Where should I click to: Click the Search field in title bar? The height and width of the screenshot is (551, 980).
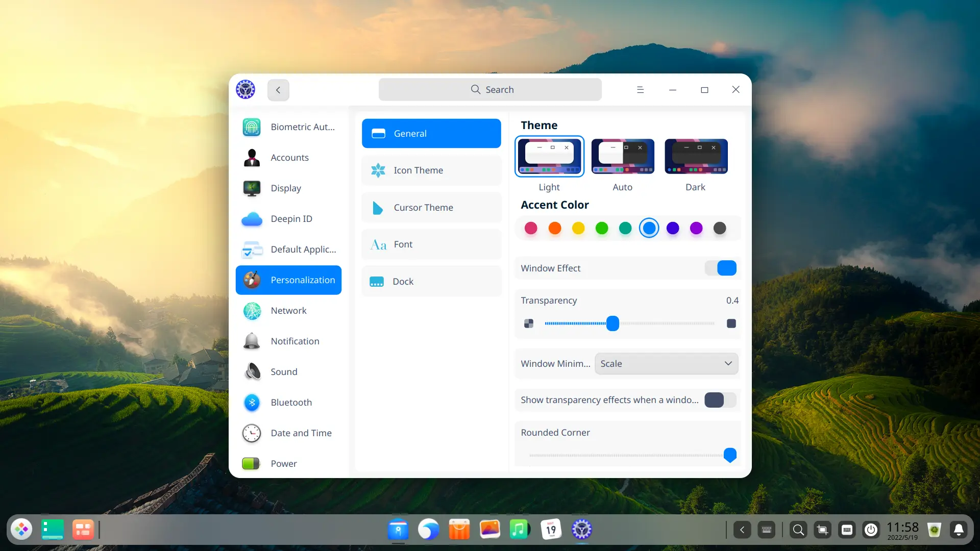(x=490, y=90)
